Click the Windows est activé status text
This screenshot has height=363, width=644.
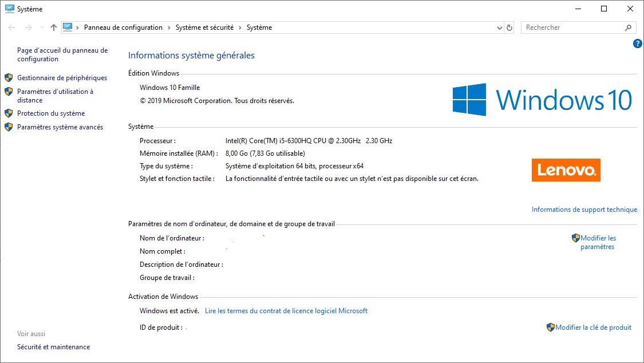click(169, 311)
